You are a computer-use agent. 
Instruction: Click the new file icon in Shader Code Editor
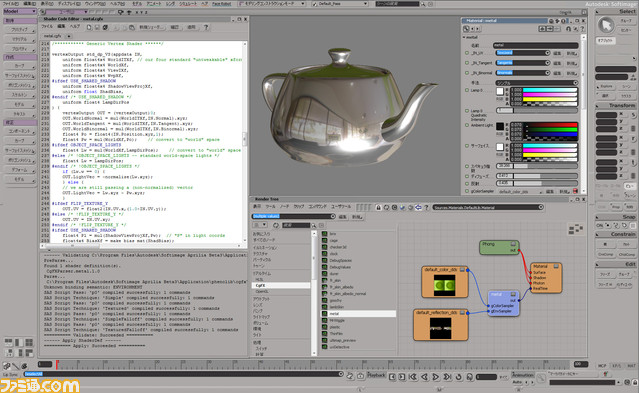pos(89,27)
